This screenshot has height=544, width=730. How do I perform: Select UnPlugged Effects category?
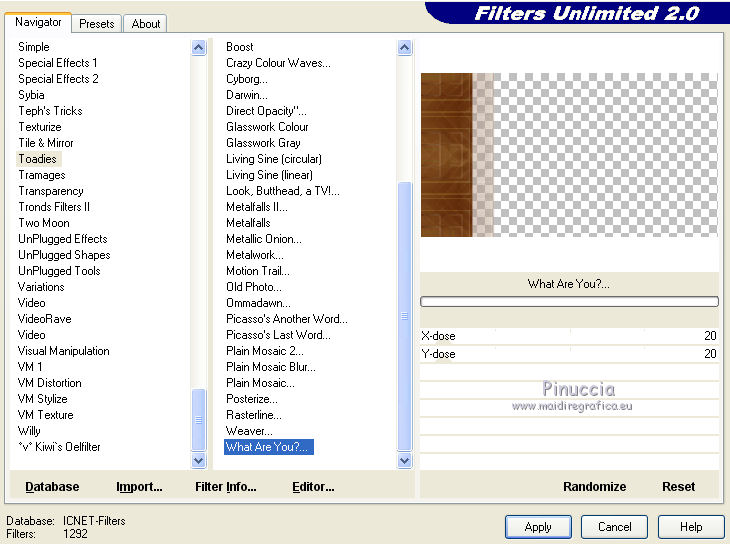[x=63, y=239]
